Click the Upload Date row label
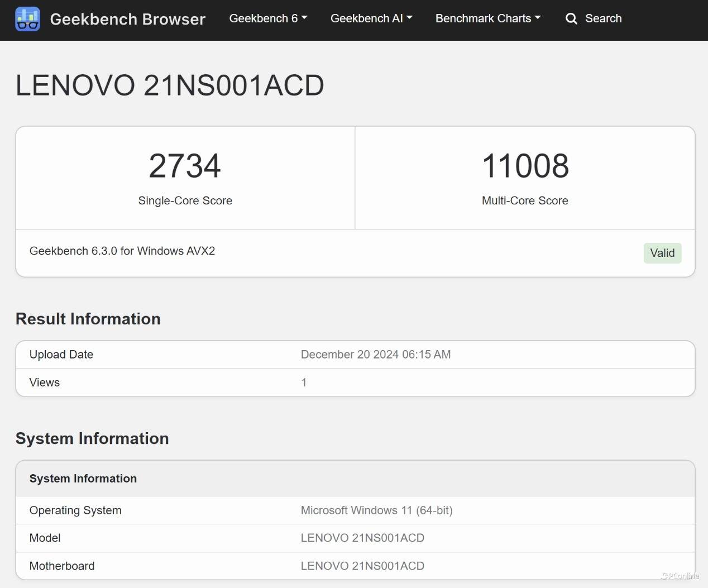The image size is (708, 588). pyautogui.click(x=61, y=355)
